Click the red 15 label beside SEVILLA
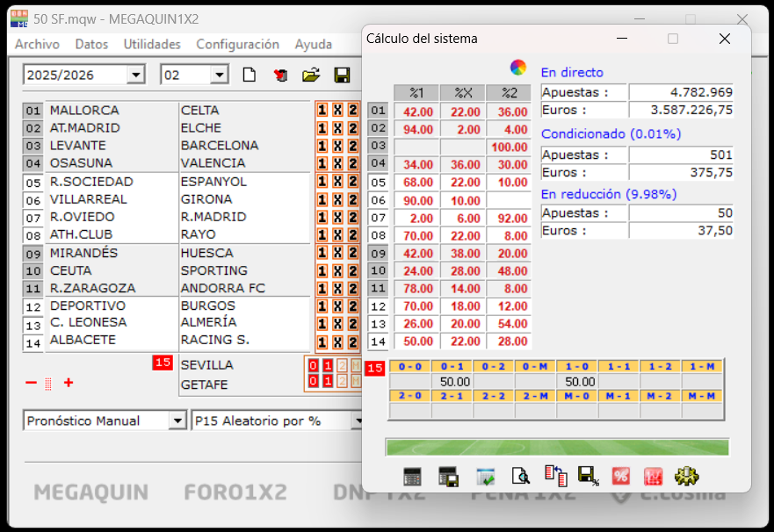The image size is (774, 532). (163, 363)
